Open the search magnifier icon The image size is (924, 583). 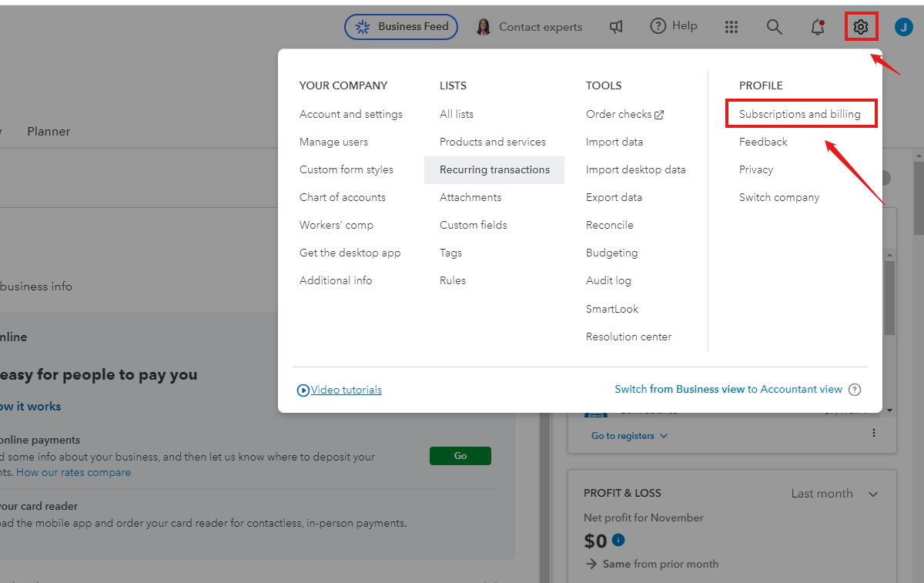(x=774, y=26)
